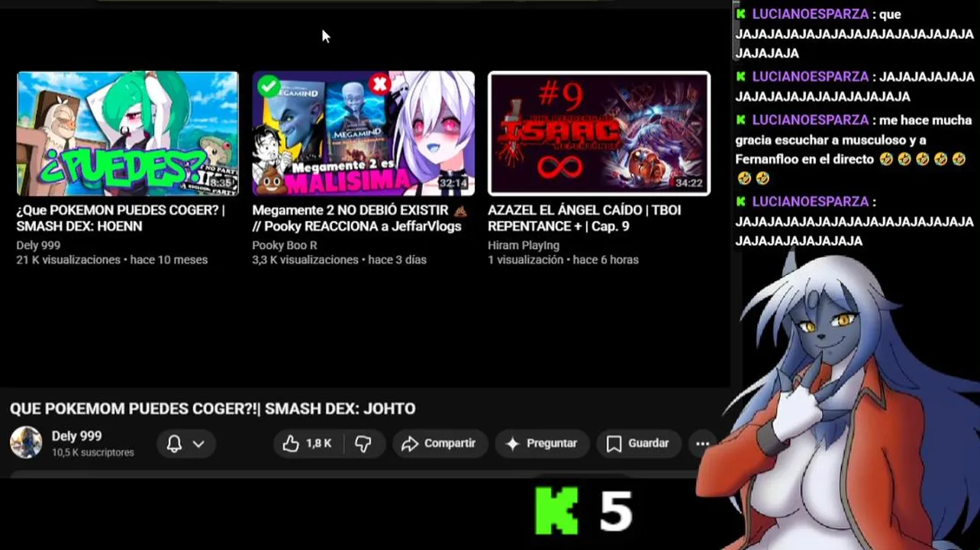Click the Dely 999 channel avatar

26,442
